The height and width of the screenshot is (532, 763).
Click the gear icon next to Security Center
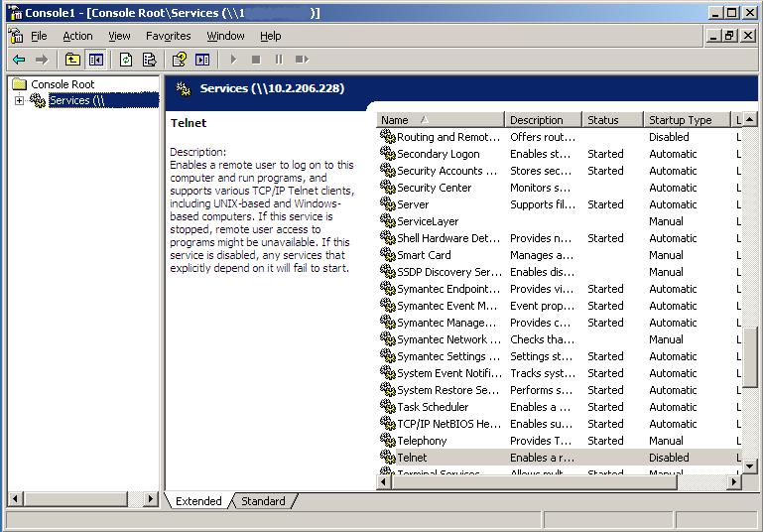tap(387, 187)
